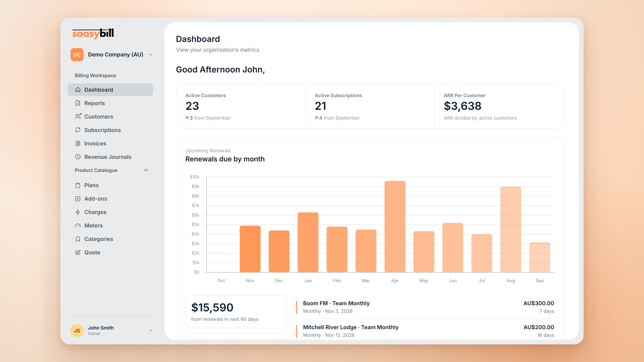The image size is (644, 362).
Task: Click the Active Customers metric card
Action: [x=241, y=107]
